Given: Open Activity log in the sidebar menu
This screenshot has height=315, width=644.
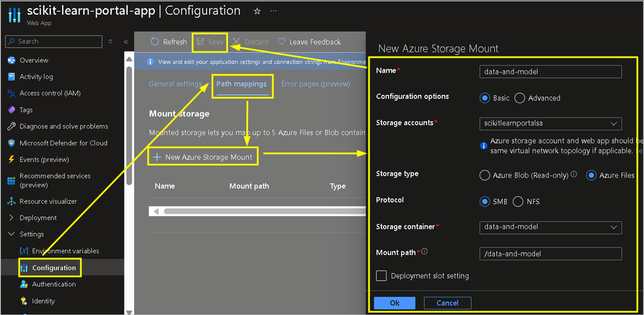Looking at the screenshot, I should pyautogui.click(x=36, y=77).
